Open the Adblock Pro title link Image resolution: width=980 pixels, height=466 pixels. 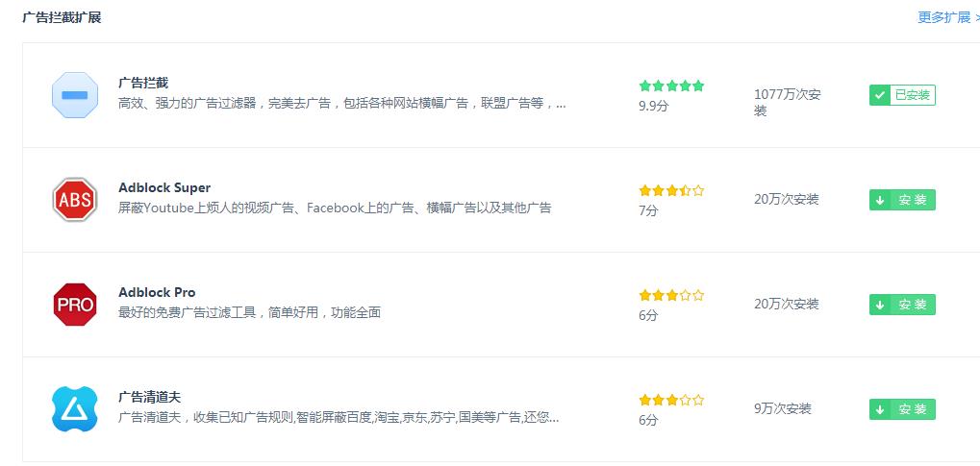tap(157, 292)
